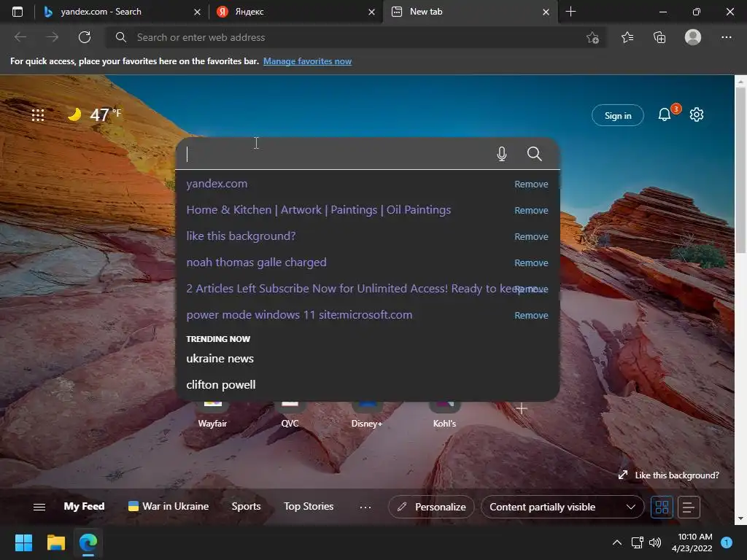Go back with the Back arrow

20,37
